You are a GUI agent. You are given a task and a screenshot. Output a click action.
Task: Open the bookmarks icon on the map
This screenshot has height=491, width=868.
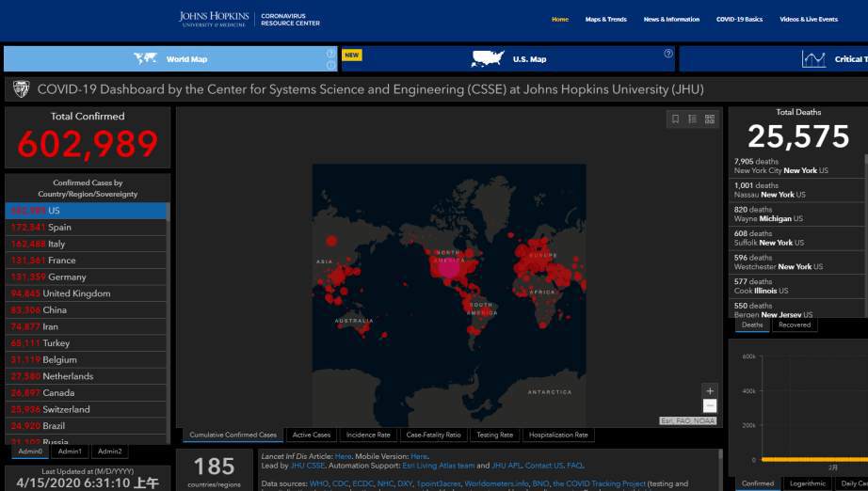click(675, 119)
